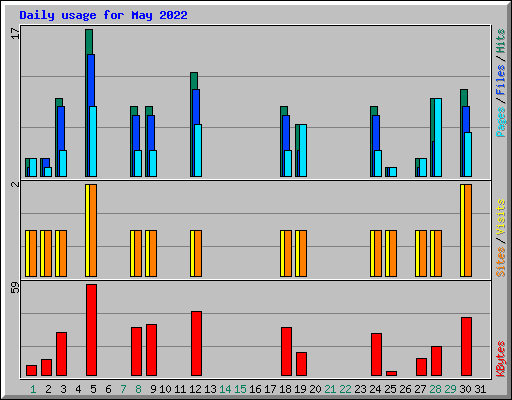The width and height of the screenshot is (512, 400).
Task: Click day label "26" on the x-axis
Action: (x=405, y=389)
